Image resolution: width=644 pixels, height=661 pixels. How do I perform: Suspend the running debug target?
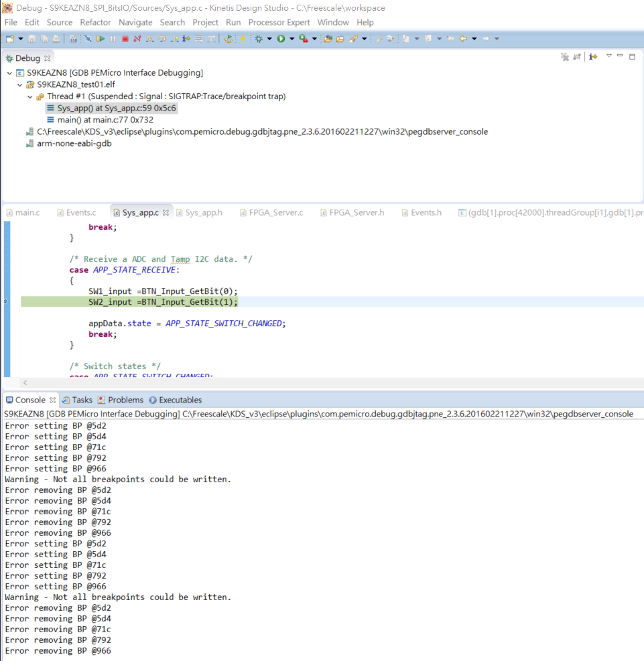coord(113,38)
